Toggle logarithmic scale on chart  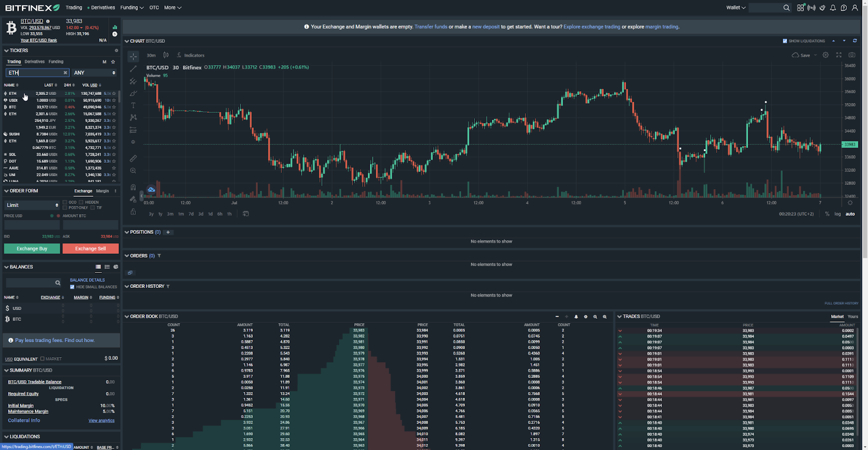[838, 214]
